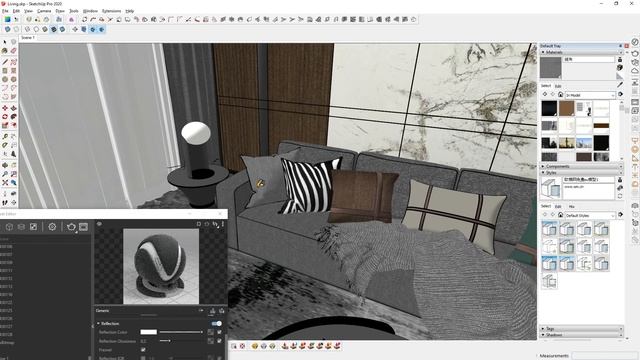Show the frame buffer window icon

[84, 227]
